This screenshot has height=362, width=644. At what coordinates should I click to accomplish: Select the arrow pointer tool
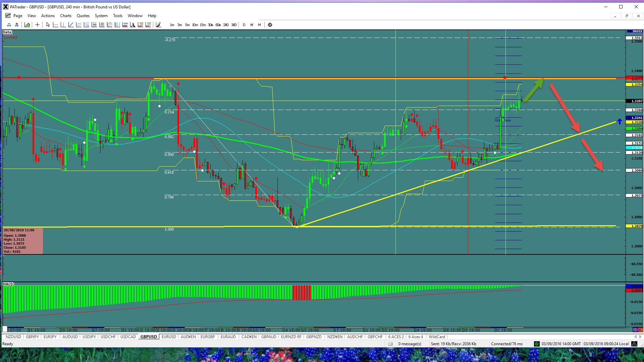point(48,24)
